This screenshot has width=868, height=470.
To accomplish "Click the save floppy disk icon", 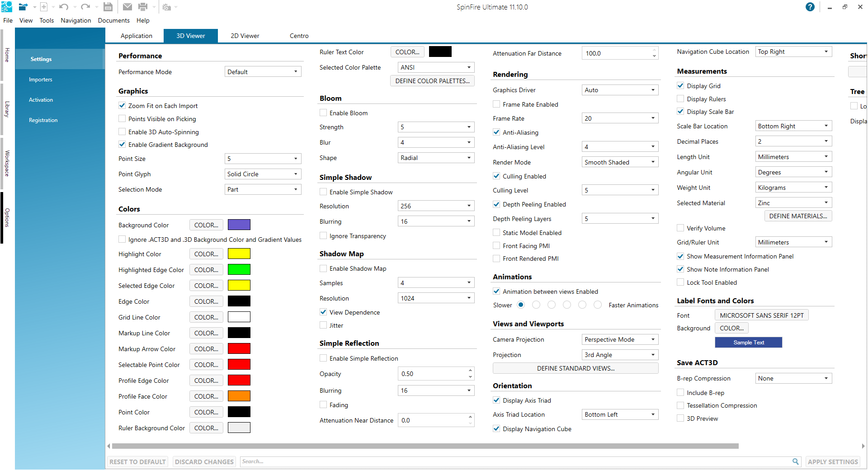I will tap(108, 7).
